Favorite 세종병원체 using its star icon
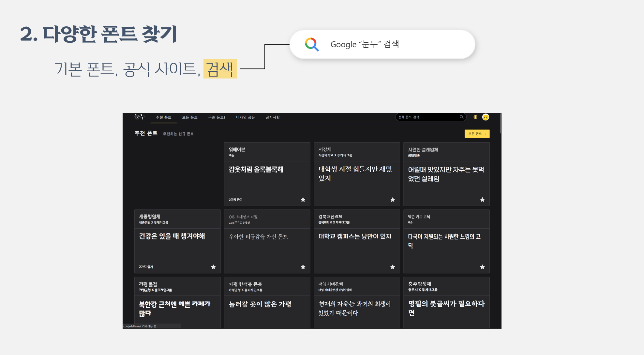Viewport: 644px width, 355px height. point(213,267)
